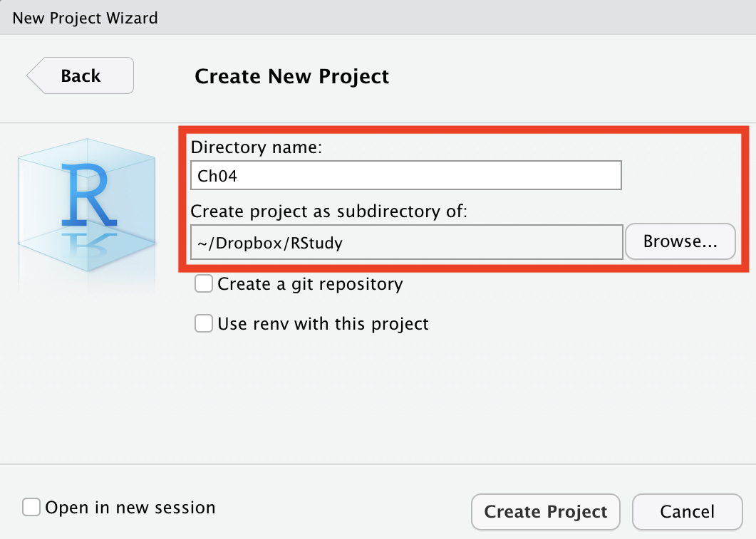756x539 pixels.
Task: Focus the Directory name input field
Action: [x=406, y=175]
